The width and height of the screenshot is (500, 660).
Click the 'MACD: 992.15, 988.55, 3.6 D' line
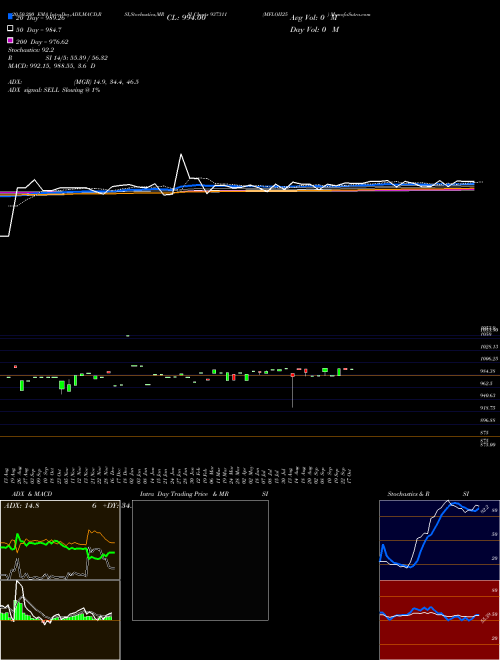(51, 66)
